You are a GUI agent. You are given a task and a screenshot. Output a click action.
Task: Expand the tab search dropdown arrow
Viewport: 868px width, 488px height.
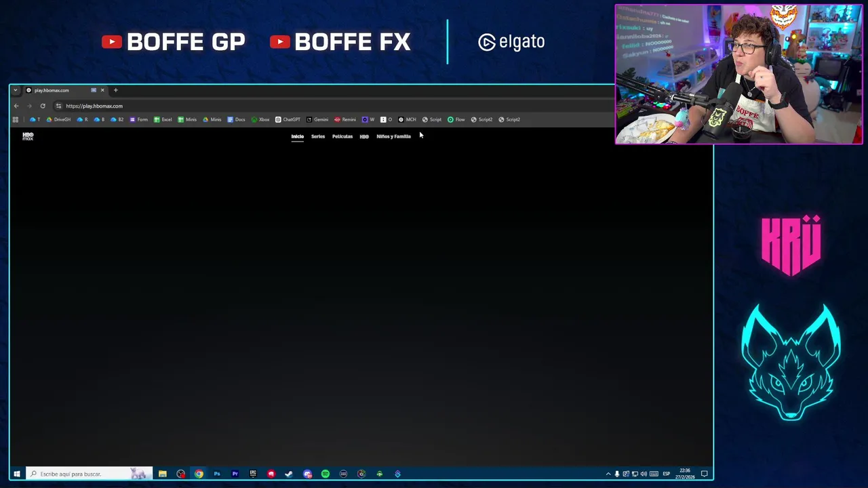coord(15,90)
